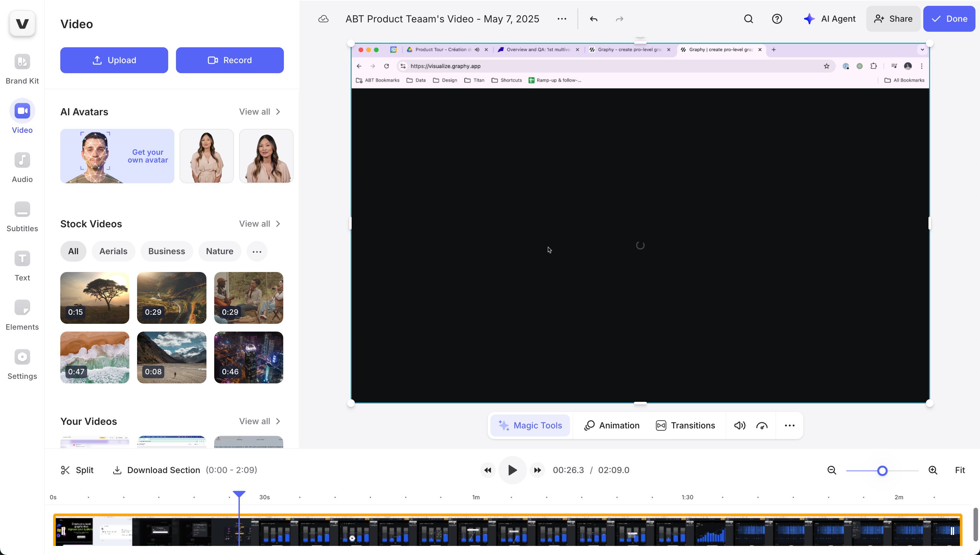Add the 0:47 beach waves stock video
Screen dimensions: 980x555
pos(95,357)
